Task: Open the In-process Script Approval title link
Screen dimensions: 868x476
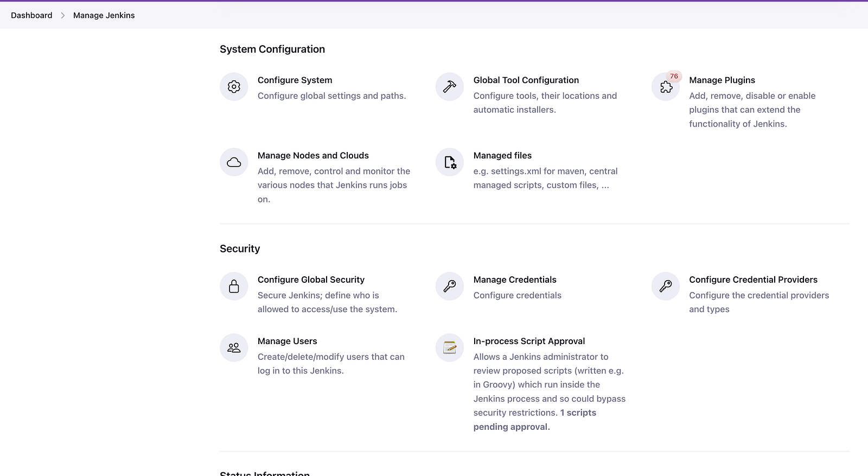Action: coord(529,341)
